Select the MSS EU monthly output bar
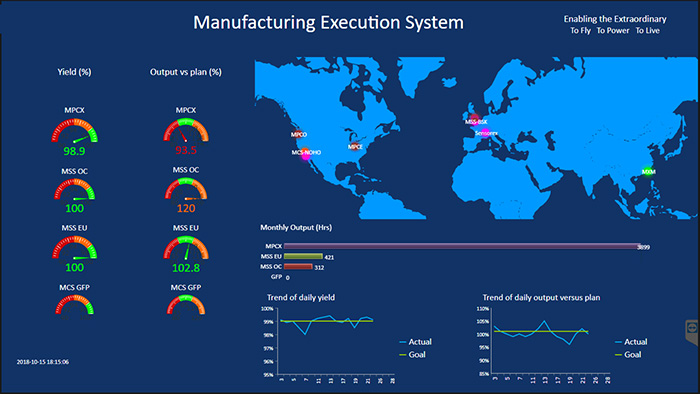Viewport: 700px width, 394px height. (x=303, y=256)
